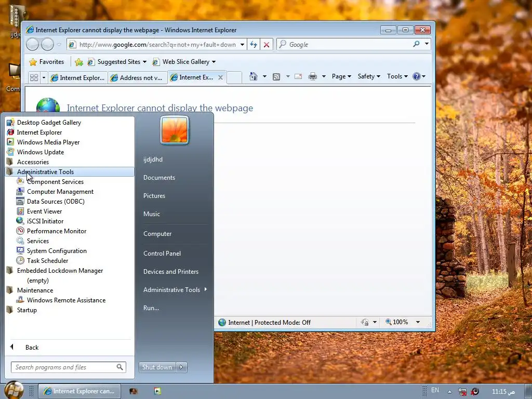
Task: Open the search provider dropdown
Action: [x=427, y=44]
